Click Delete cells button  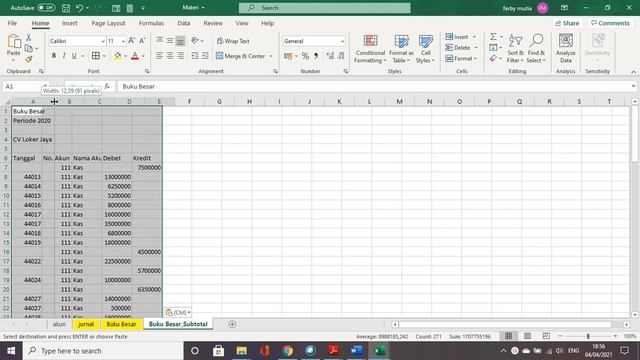[x=458, y=48]
